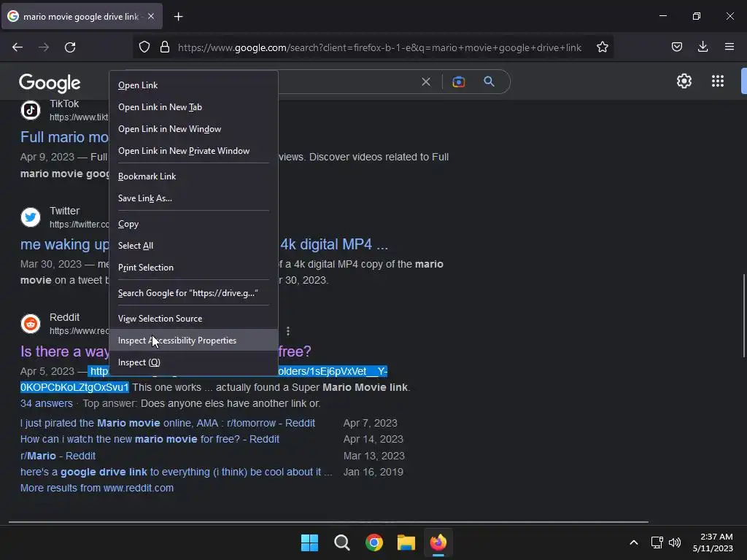Focus the Firefox URL address bar
Image resolution: width=747 pixels, height=560 pixels.
point(379,47)
